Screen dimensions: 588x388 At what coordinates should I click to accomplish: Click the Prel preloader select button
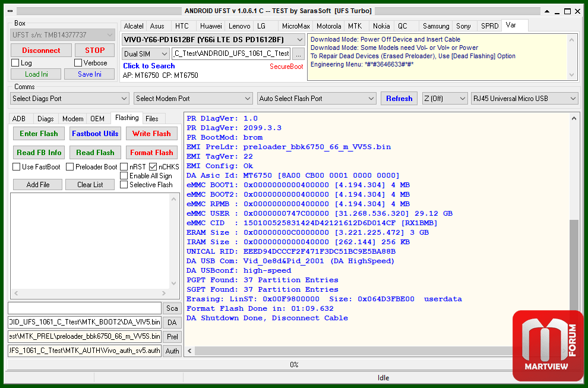[172, 336]
